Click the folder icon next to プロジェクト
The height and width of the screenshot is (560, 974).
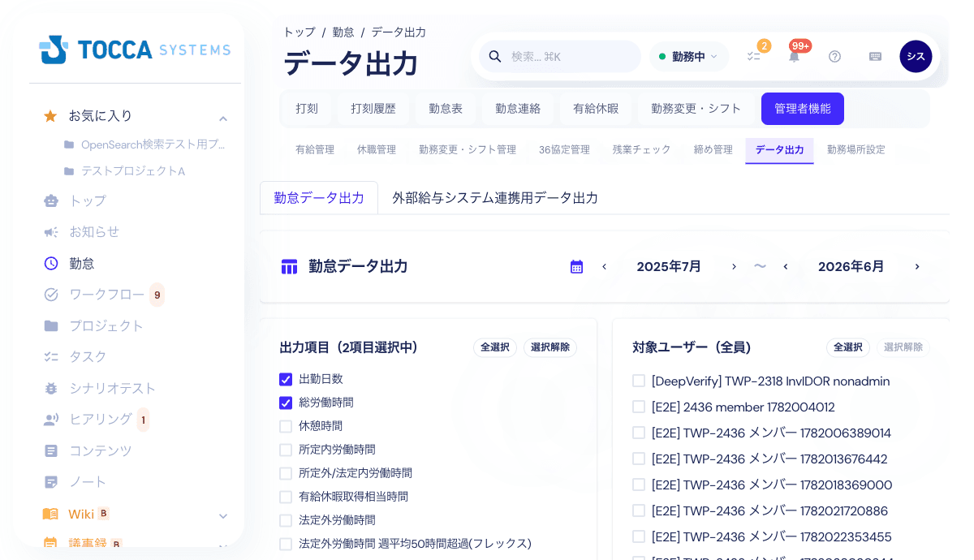point(51,325)
